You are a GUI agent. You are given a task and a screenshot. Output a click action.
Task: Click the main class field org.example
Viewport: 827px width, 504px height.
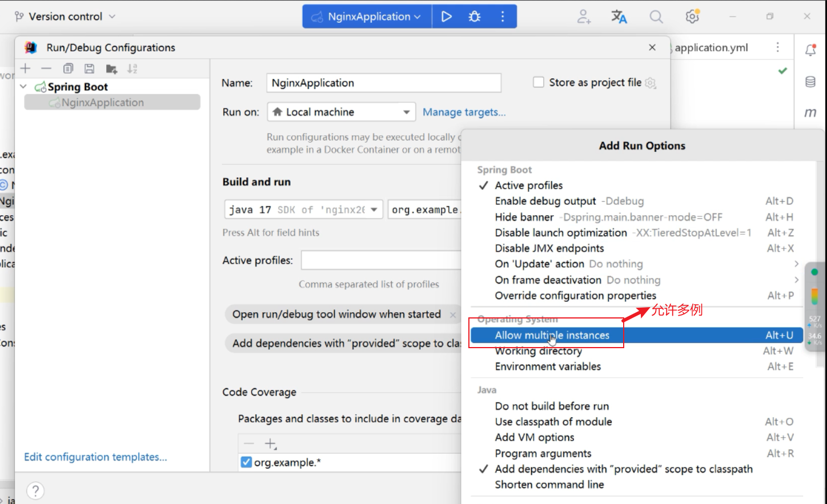pos(424,209)
